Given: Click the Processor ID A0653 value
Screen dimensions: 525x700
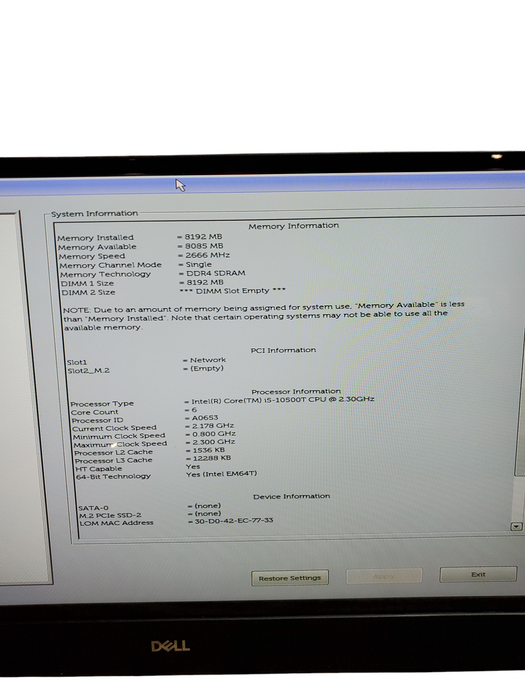Looking at the screenshot, I should coord(204,418).
